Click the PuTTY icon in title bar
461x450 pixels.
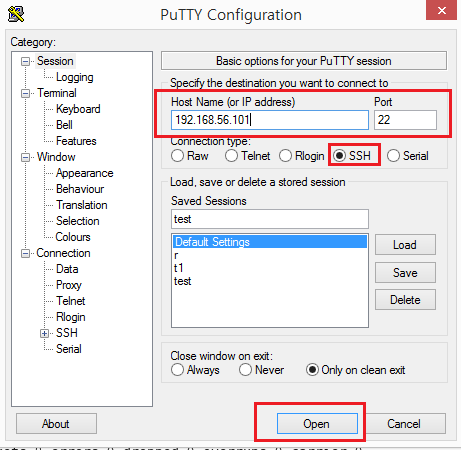pyautogui.click(x=16, y=14)
